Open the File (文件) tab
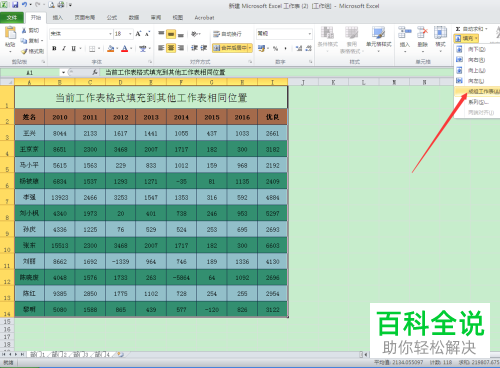The image size is (500, 368). click(12, 18)
